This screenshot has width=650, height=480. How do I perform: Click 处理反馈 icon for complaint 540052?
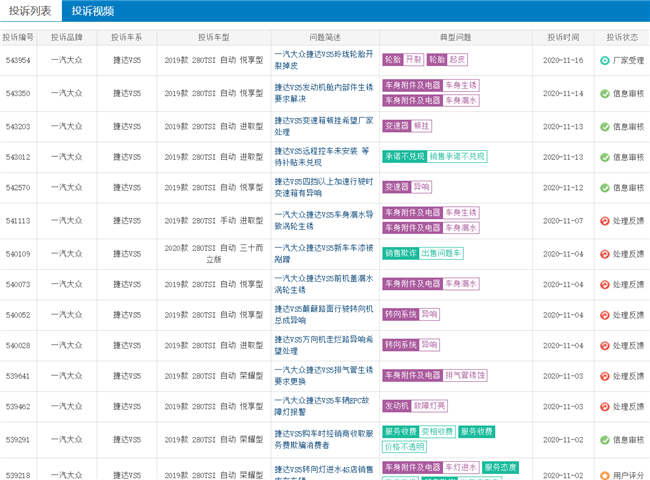(x=605, y=315)
